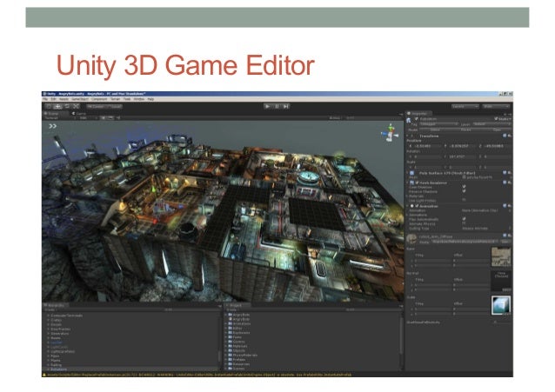Select the Rotate tool in Unity toolbar
The height and width of the screenshot is (392, 555).
pos(67,106)
